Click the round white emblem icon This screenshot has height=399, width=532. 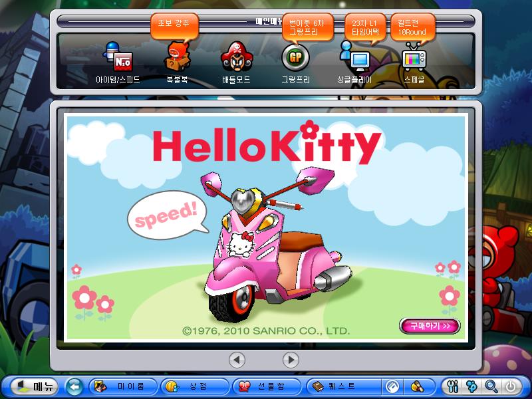coord(393,386)
